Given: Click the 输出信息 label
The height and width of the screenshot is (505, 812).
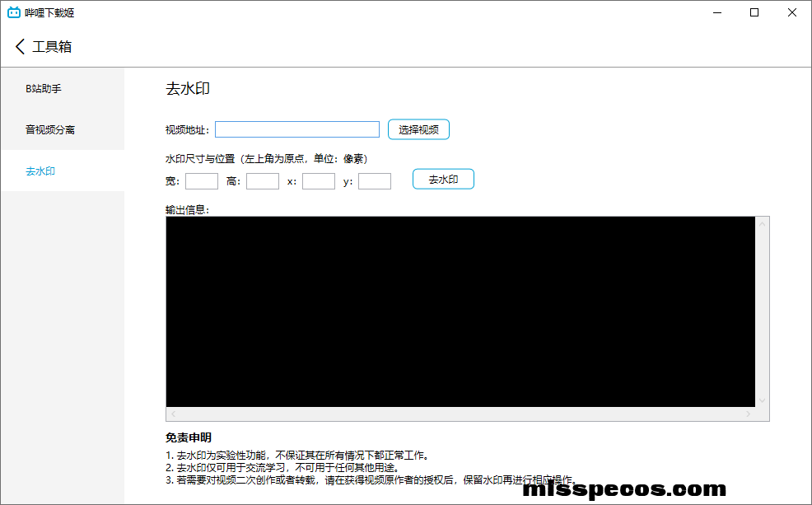Looking at the screenshot, I should 187,210.
